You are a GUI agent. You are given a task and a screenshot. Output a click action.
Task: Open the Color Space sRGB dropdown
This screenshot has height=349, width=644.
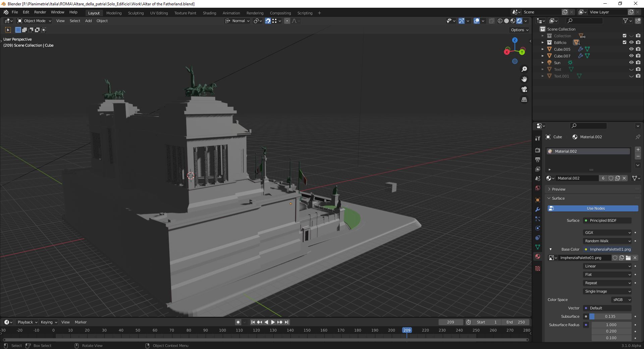[621, 300]
